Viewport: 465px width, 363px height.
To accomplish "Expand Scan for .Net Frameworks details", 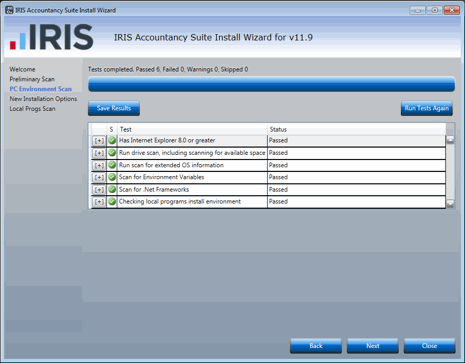I will [x=99, y=190].
